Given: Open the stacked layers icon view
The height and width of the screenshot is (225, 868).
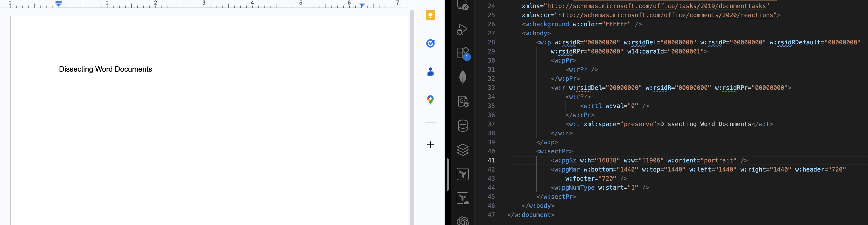Looking at the screenshot, I should tap(463, 150).
